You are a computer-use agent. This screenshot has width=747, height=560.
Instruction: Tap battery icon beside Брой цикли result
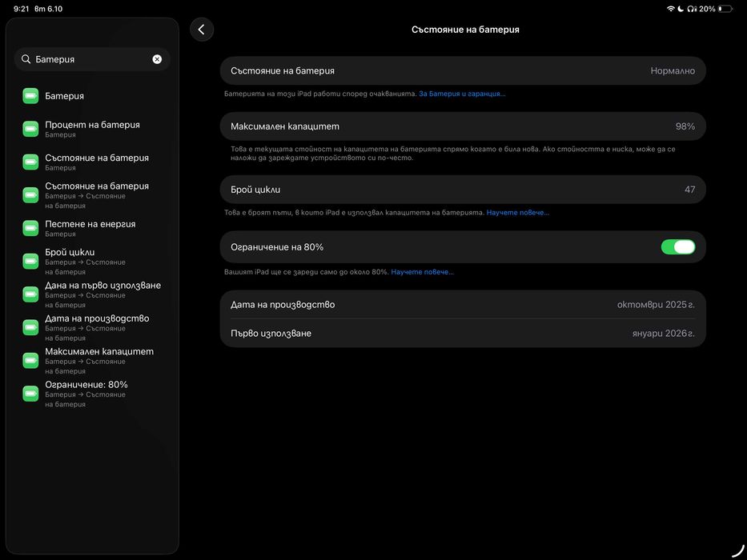click(x=30, y=261)
